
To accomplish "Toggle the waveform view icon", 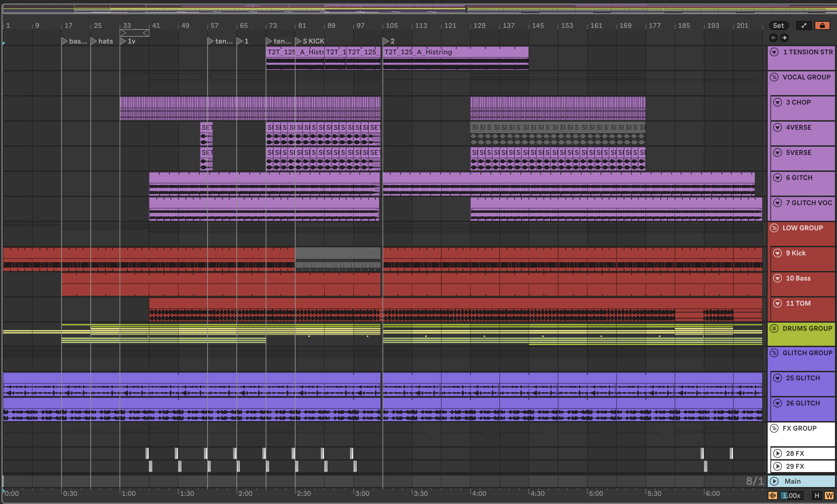I will [x=772, y=496].
